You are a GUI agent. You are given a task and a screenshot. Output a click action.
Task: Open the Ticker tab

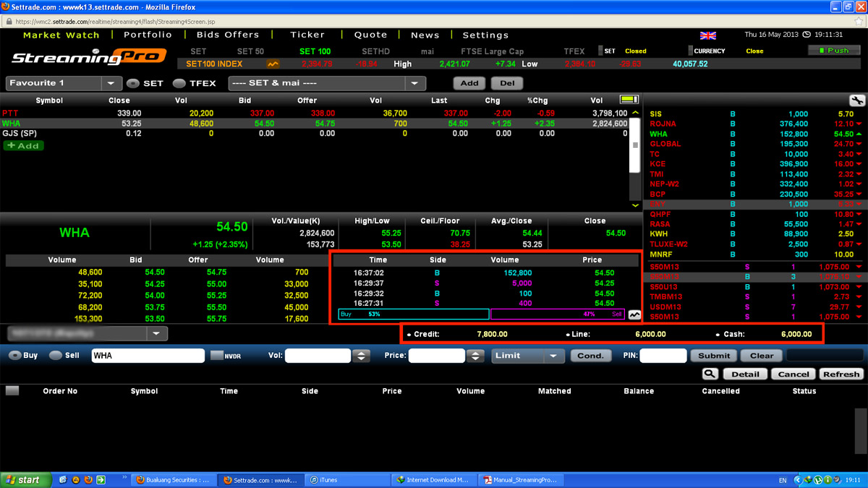pos(307,35)
